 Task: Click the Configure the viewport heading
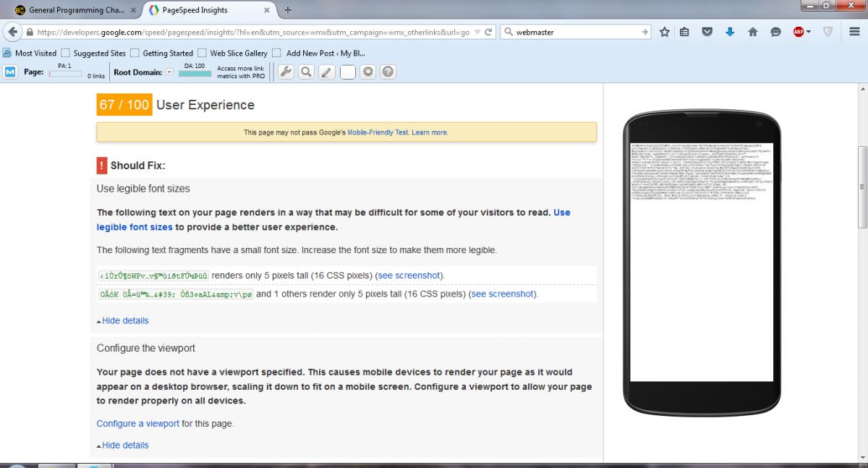pos(146,348)
